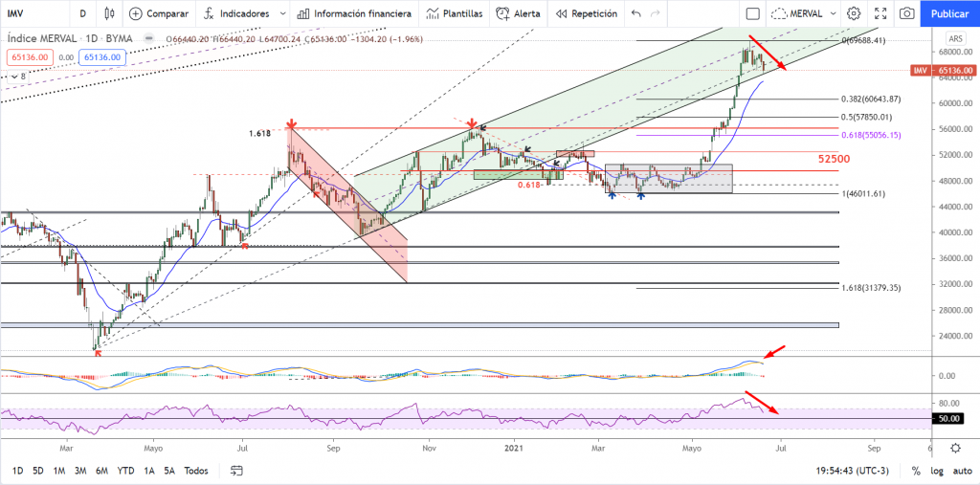Start bar Repetición replay mode
Viewport: 980px width, 485px height.
tap(587, 13)
